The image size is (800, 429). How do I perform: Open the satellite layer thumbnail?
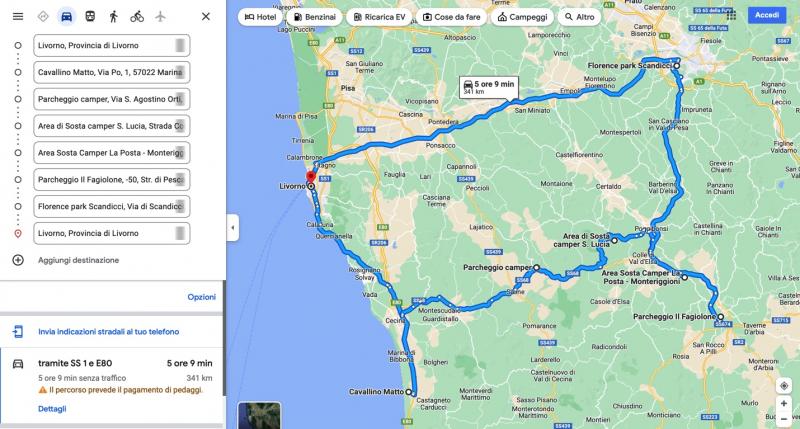pos(259,416)
